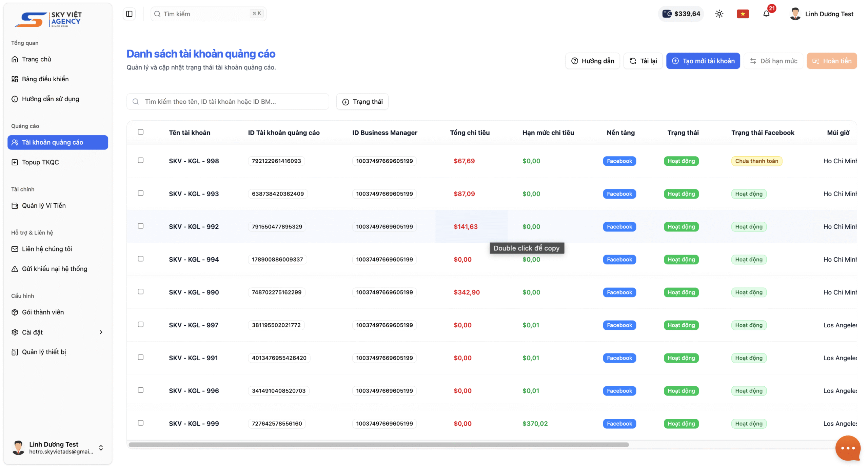Click Tạo mới tài khoản button
Viewport: 868px width, 468px height.
point(703,61)
